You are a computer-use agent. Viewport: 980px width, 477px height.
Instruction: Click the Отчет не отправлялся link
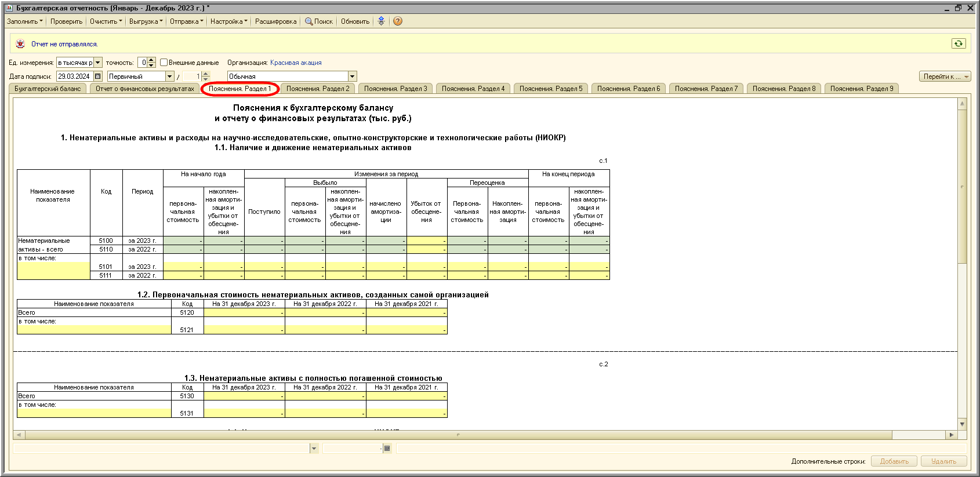(x=64, y=44)
